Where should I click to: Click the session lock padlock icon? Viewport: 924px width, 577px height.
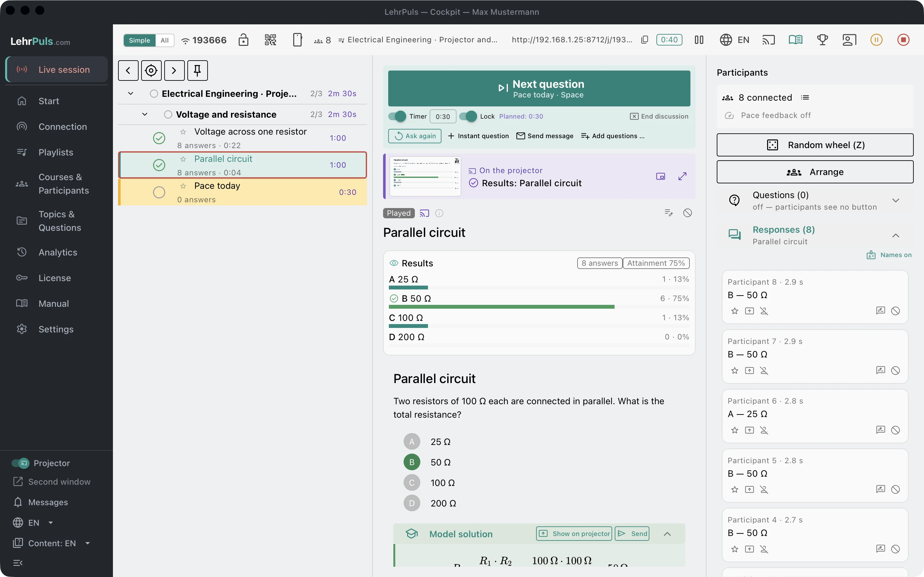[x=243, y=40]
